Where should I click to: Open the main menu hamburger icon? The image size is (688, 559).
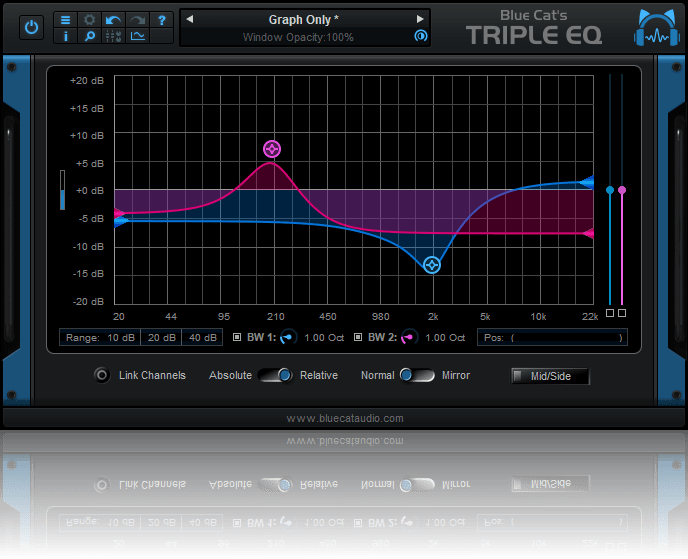pos(65,20)
